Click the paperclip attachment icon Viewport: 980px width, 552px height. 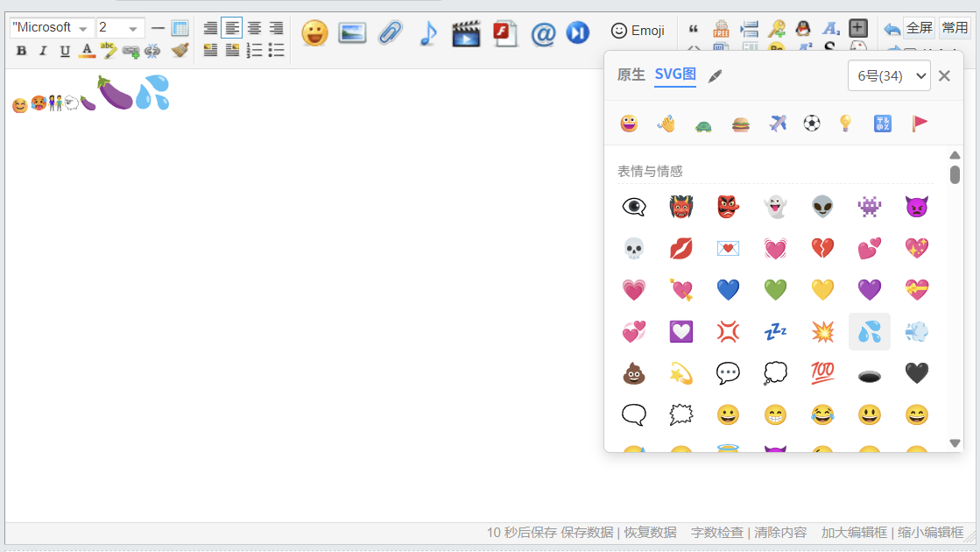point(390,34)
